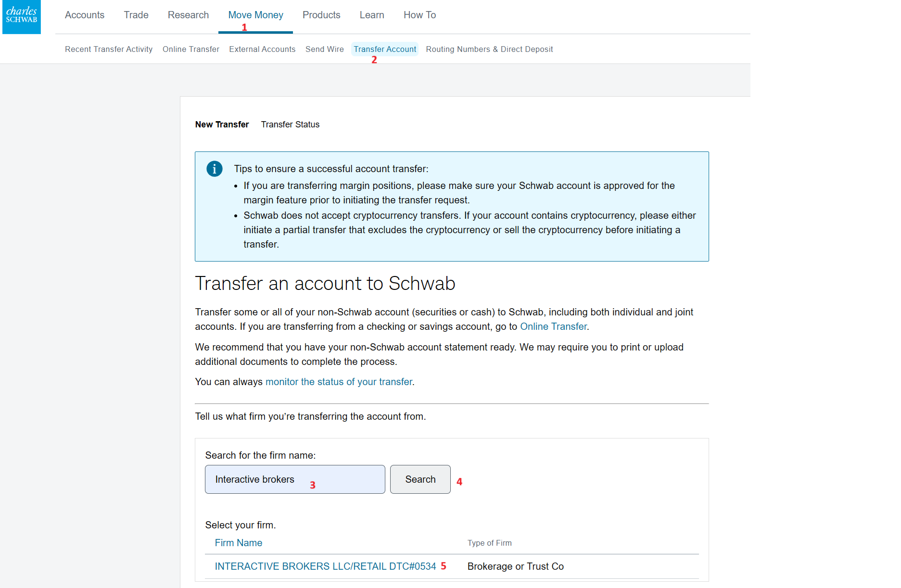Viewport: 901px width, 588px height.
Task: Go to Online Transfer sub-navigation item
Action: tap(191, 49)
